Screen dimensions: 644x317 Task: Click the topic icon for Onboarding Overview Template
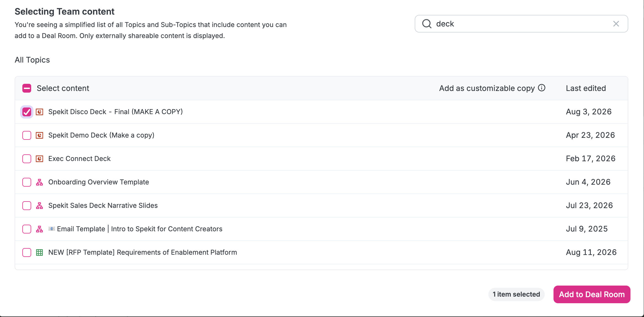click(x=39, y=182)
